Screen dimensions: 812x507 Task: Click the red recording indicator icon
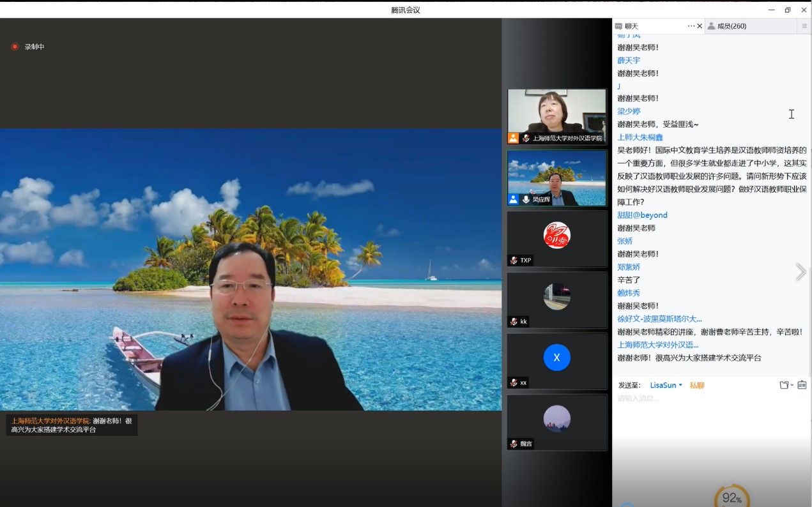click(x=15, y=47)
